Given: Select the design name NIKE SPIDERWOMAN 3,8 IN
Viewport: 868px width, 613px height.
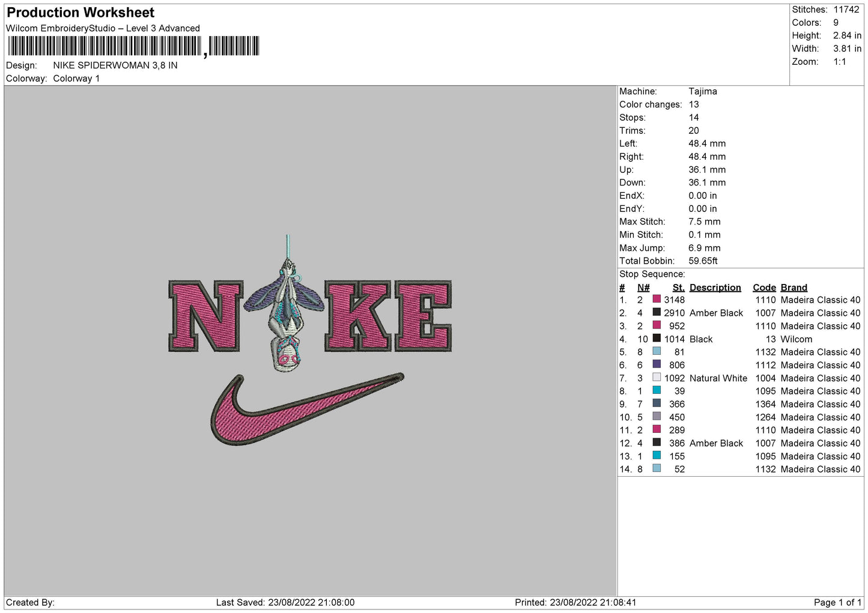Looking at the screenshot, I should coord(115,65).
